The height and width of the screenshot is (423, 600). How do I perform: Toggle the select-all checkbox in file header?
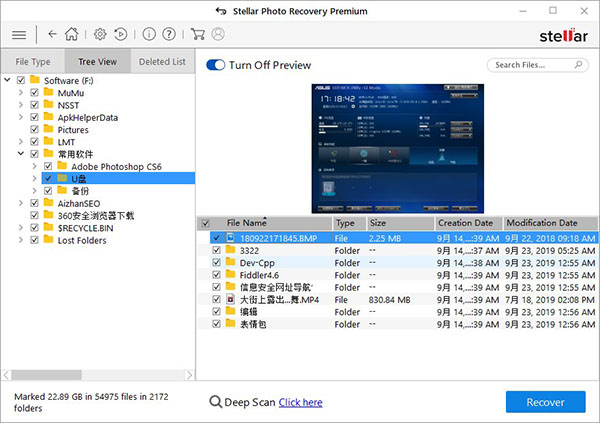pos(206,223)
